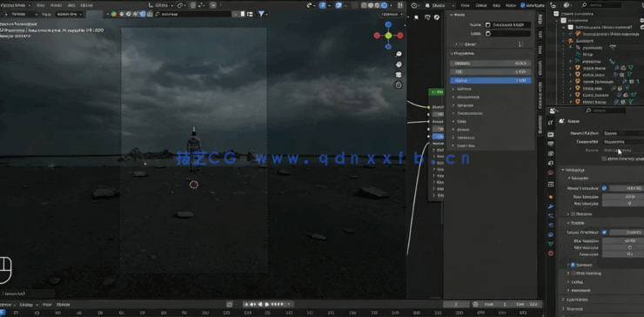Screen dimensions: 644x317
Task: Open the View menu in 3D viewport header
Action: pos(40,5)
